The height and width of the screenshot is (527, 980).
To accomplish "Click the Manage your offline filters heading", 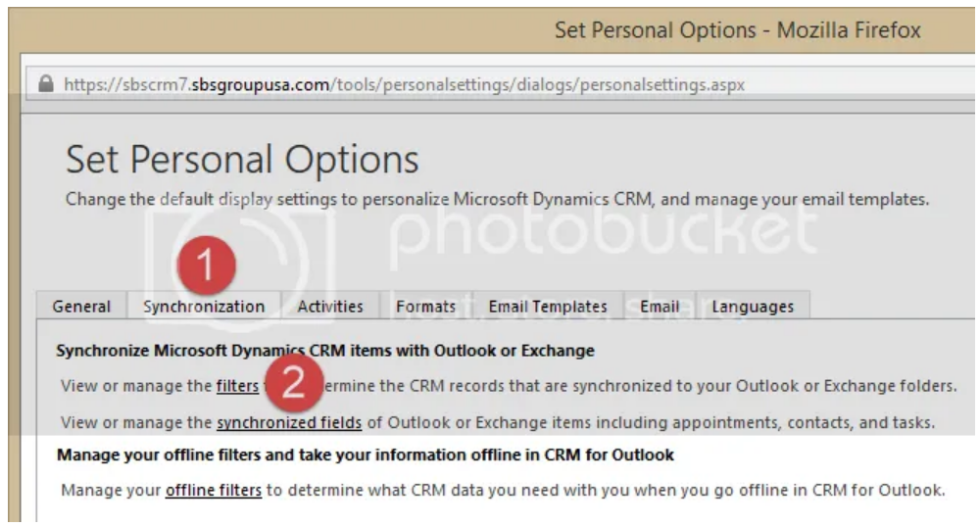I will click(365, 455).
